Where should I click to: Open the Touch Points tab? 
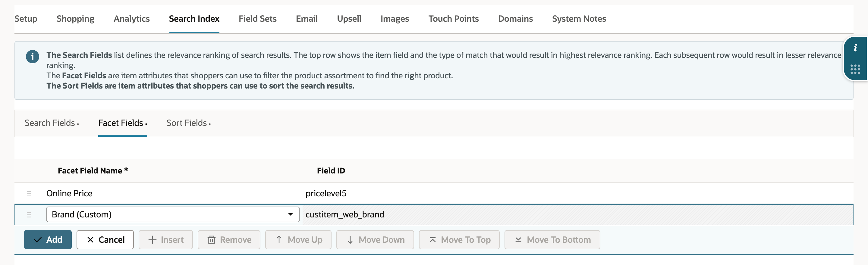[454, 19]
